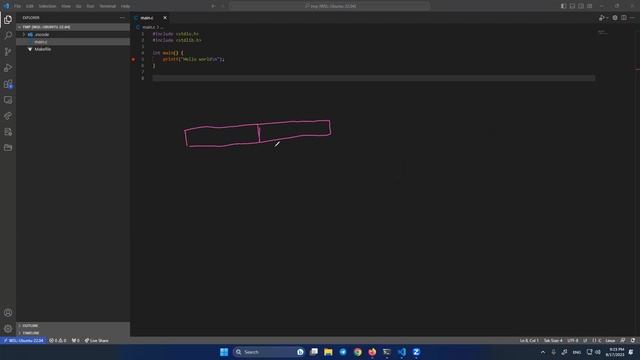Open the Run menu
The width and height of the screenshot is (640, 360).
coord(90,6)
